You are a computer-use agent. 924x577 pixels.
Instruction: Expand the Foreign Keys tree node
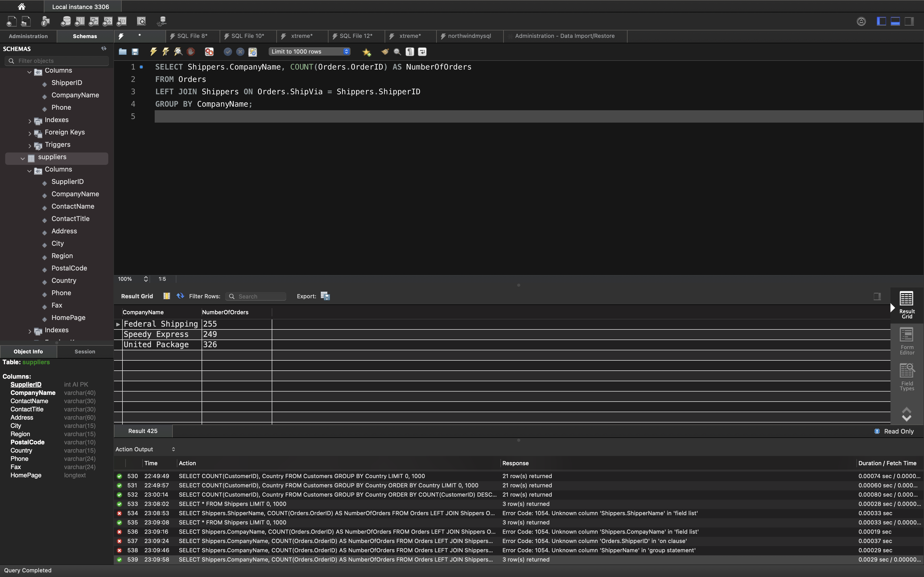click(30, 133)
